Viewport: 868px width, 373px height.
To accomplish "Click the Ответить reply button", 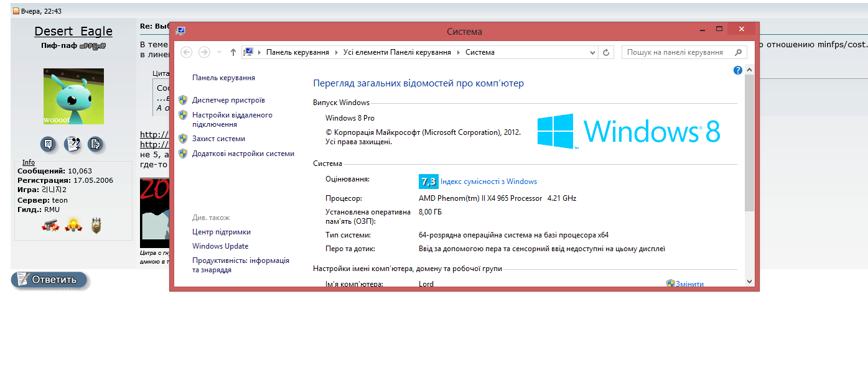I will tap(49, 280).
